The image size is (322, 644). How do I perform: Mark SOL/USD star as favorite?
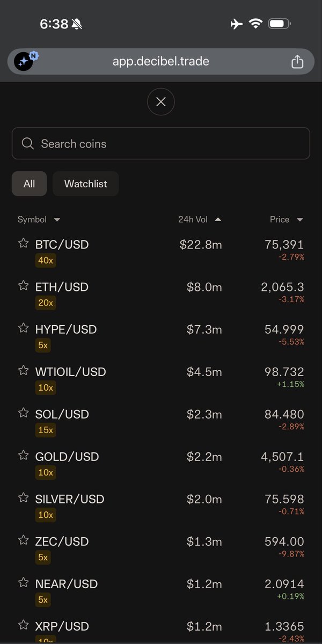click(23, 413)
